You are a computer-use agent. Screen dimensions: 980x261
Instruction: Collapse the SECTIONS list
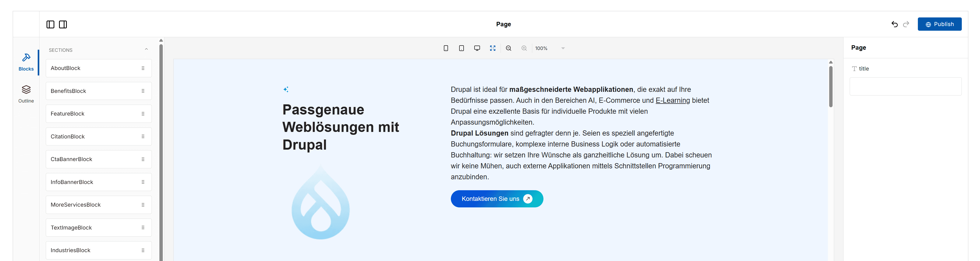[147, 49]
